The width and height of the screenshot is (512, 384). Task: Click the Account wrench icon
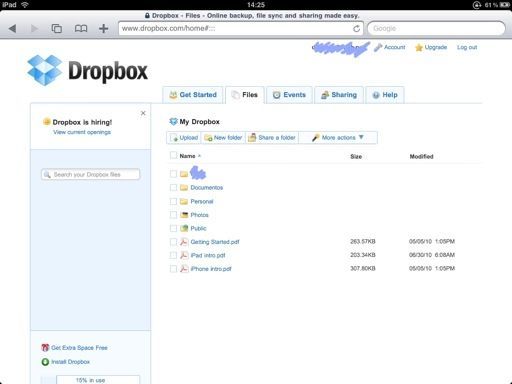pyautogui.click(x=378, y=47)
